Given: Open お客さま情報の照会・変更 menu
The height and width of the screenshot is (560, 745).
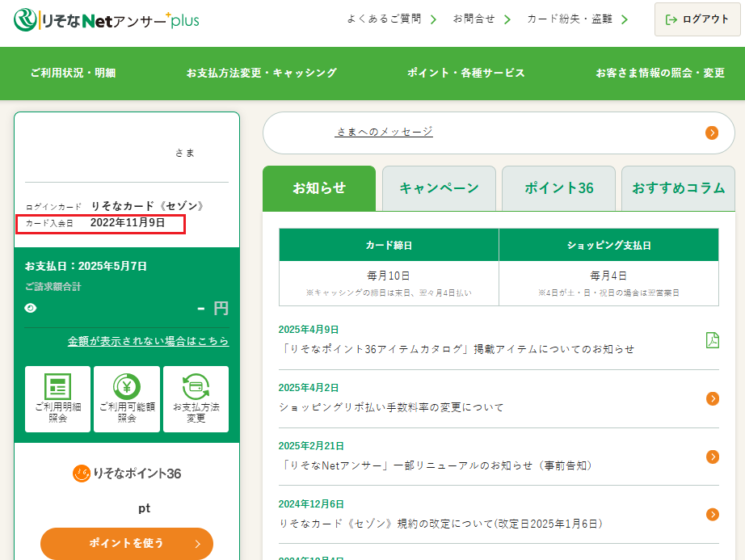Looking at the screenshot, I should 660,73.
